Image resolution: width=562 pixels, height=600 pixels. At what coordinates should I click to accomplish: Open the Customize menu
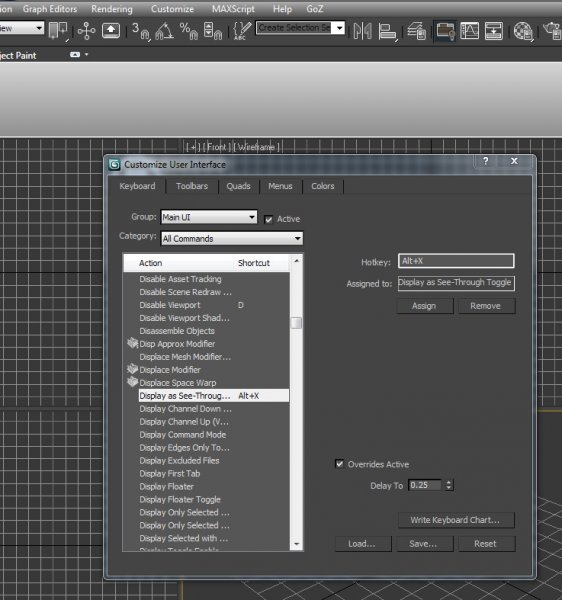tap(172, 9)
